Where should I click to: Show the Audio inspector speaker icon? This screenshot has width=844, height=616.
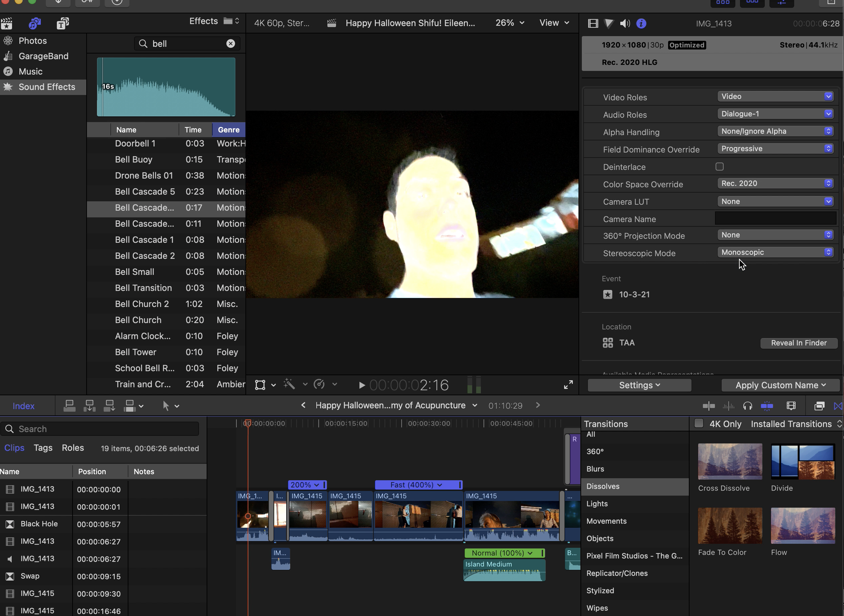[x=624, y=23]
